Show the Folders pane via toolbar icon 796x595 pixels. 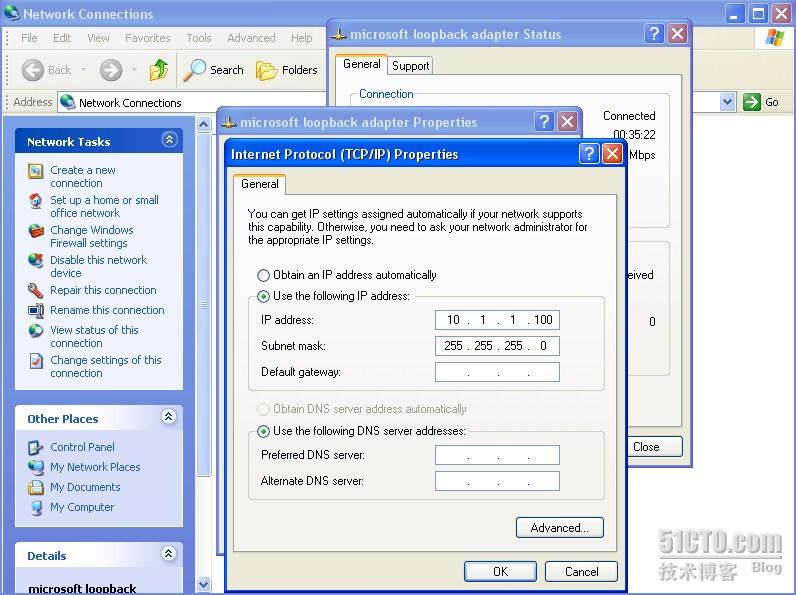coord(267,71)
